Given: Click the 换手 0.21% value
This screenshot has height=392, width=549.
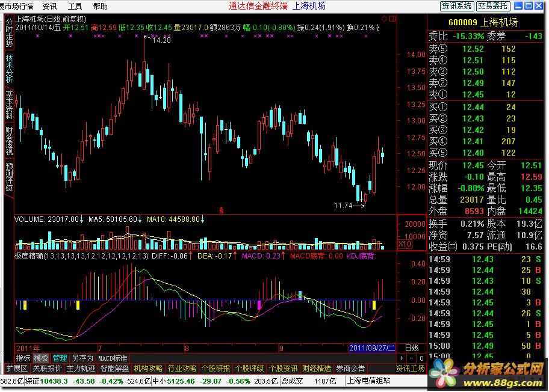Looking at the screenshot, I should (472, 224).
